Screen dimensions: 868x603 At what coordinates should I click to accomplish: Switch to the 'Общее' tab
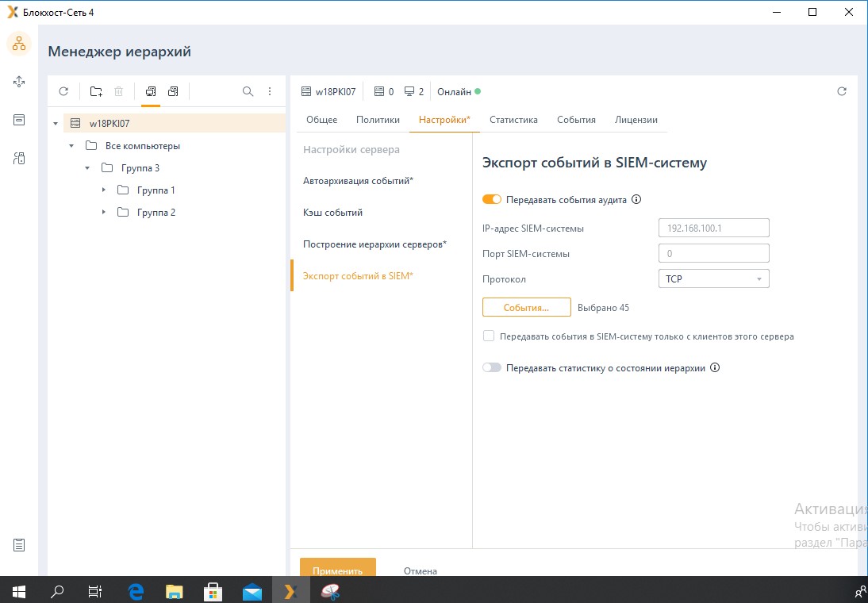(321, 120)
